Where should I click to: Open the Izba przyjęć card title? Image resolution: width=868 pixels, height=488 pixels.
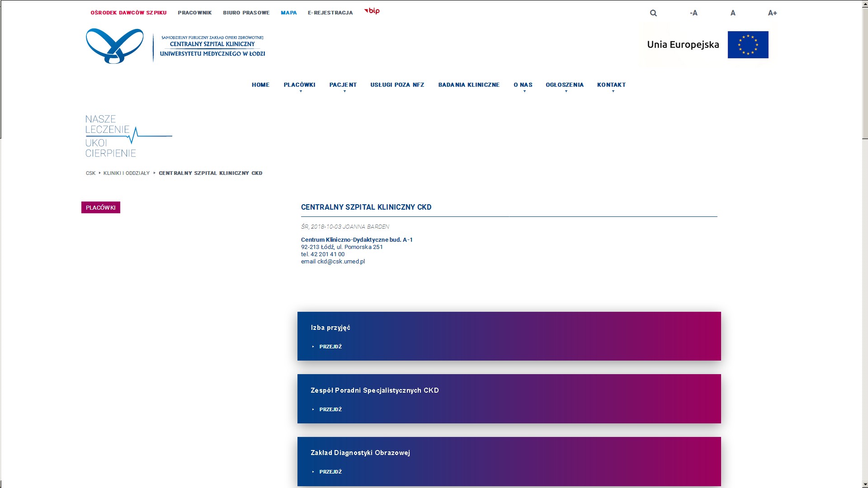coord(330,328)
